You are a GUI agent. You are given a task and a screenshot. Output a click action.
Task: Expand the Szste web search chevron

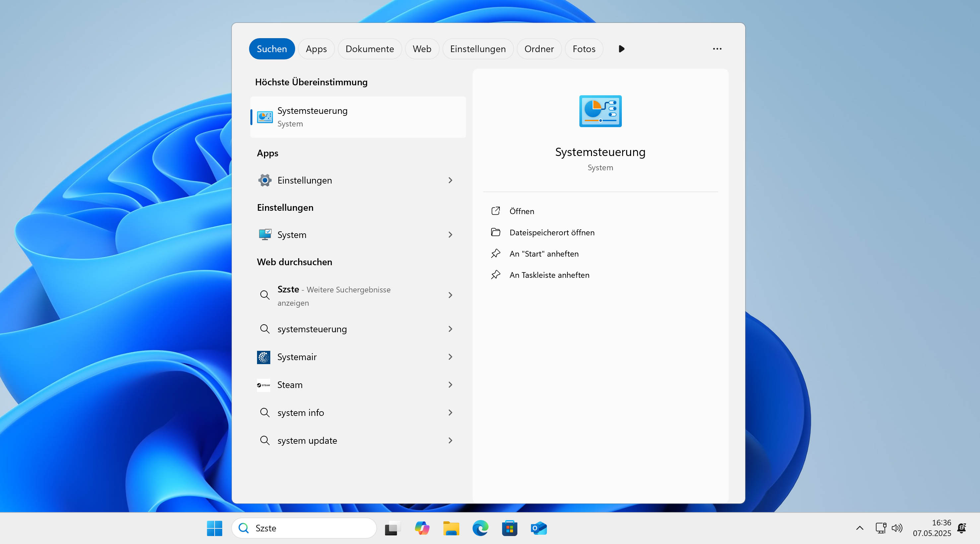pos(450,295)
